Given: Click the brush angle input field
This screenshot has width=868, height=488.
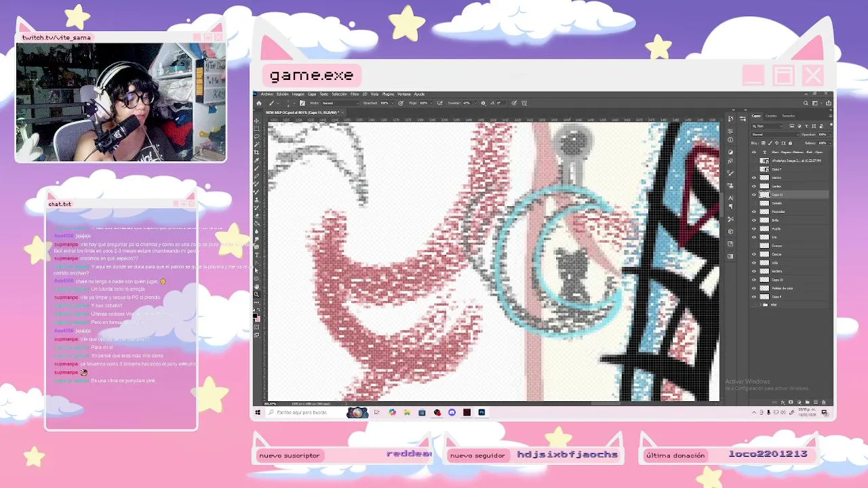Looking at the screenshot, I should click(x=501, y=103).
